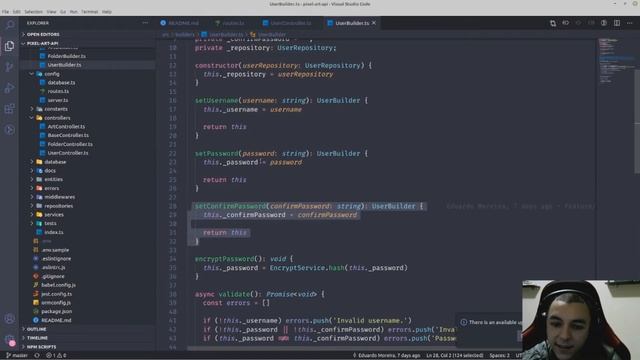Open Explorer more actions ellipsis
Viewport: 640px width, 360px height.
145,23
